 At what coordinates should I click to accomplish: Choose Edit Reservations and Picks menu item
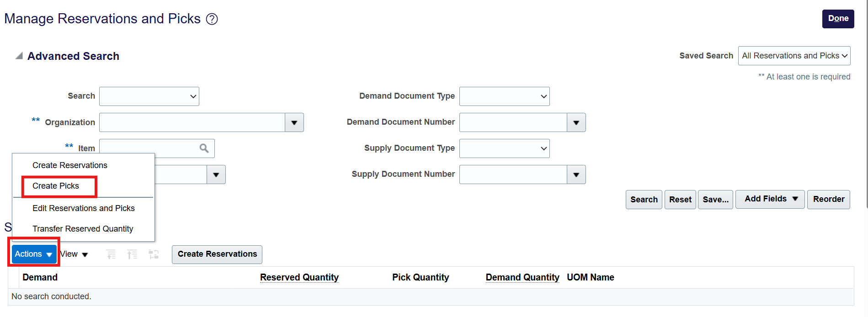[x=84, y=208]
